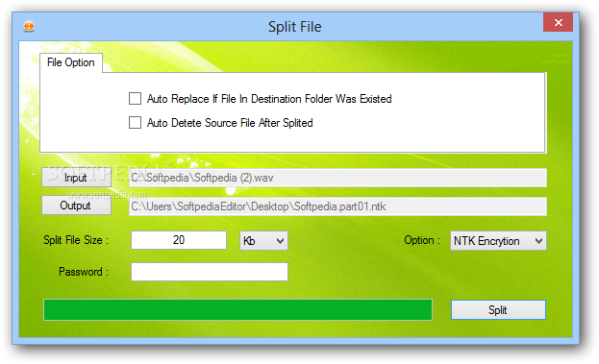The image size is (599, 364).
Task: Click the input path field with Softpedia (2).wav
Action: click(337, 178)
